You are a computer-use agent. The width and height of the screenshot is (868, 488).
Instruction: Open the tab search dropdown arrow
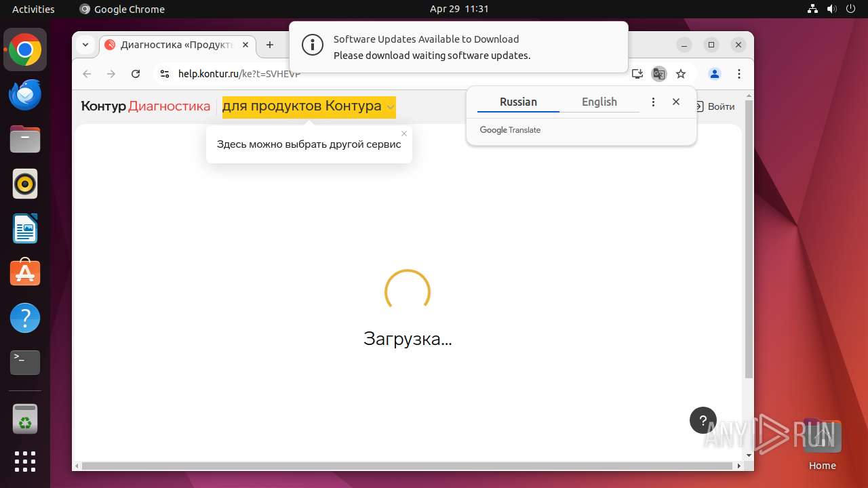click(85, 45)
